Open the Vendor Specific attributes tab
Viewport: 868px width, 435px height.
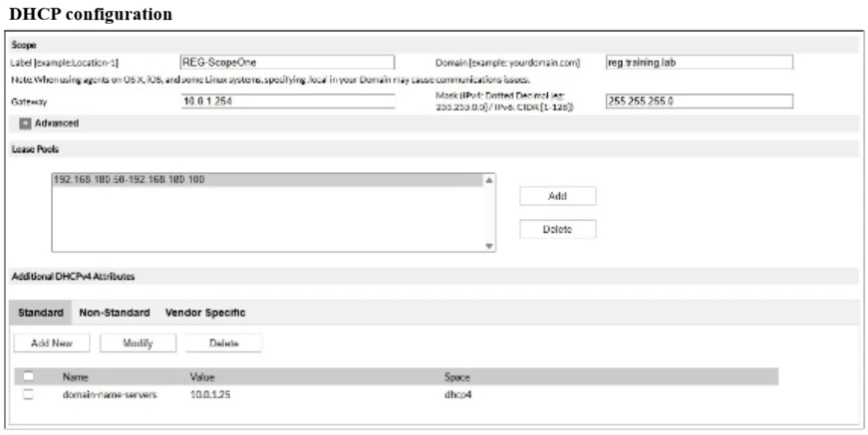[205, 313]
